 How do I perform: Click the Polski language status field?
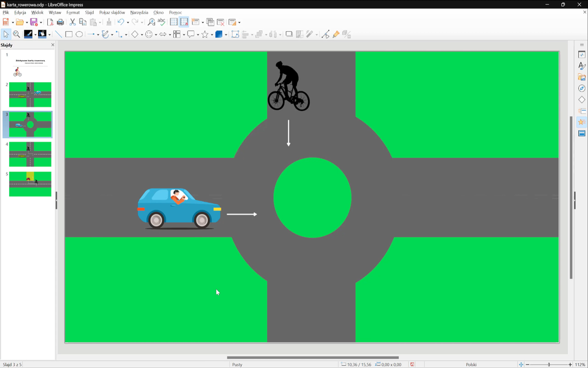(471, 364)
